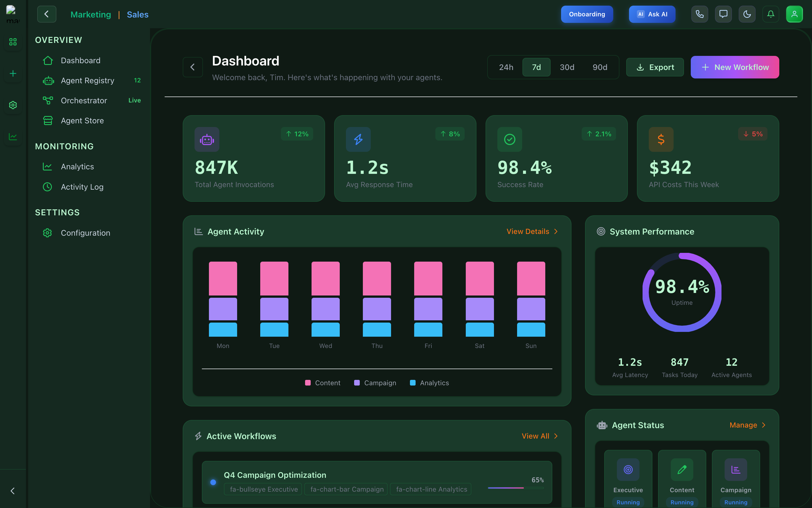Click the Export button

click(x=655, y=67)
